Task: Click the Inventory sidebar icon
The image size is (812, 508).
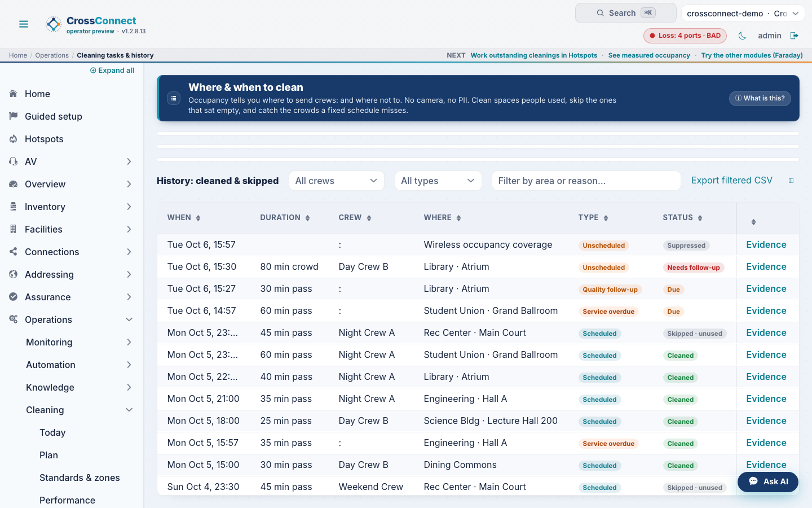Action: click(x=14, y=207)
